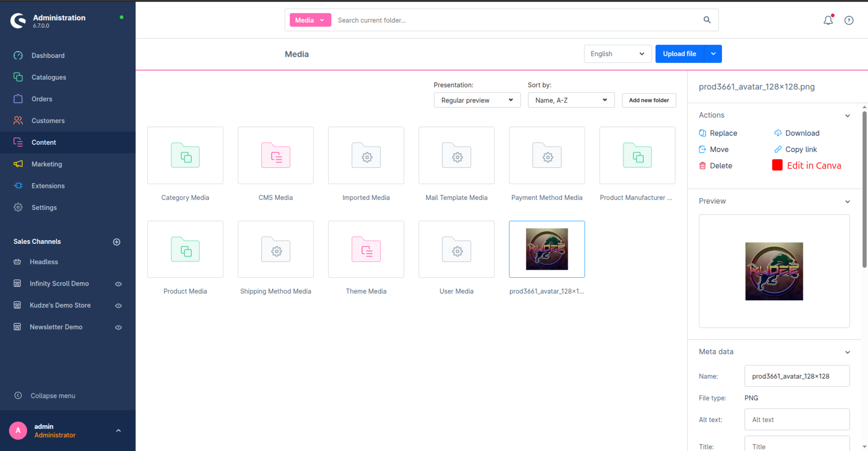Click the Extensions plug icon

tap(18, 186)
